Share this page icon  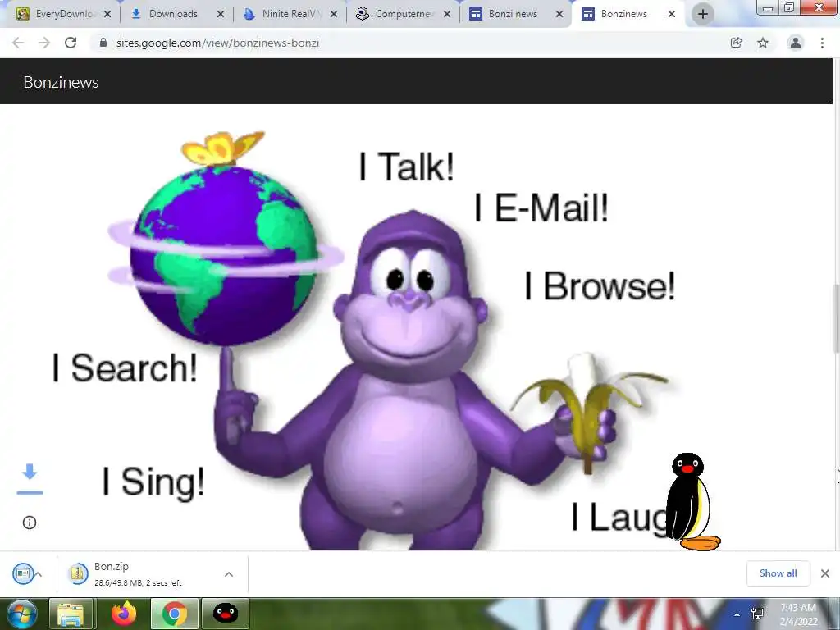click(x=737, y=43)
